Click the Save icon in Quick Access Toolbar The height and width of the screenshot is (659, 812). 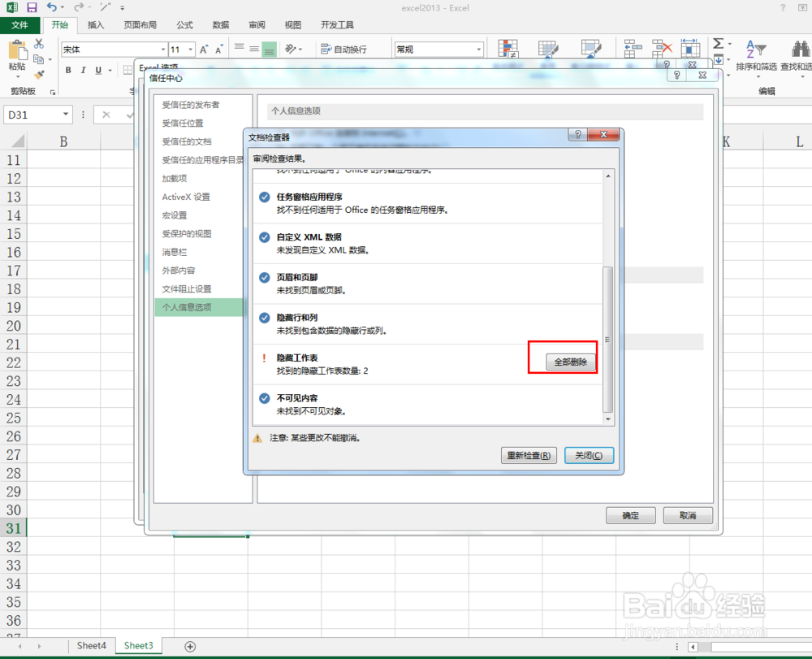[30, 7]
